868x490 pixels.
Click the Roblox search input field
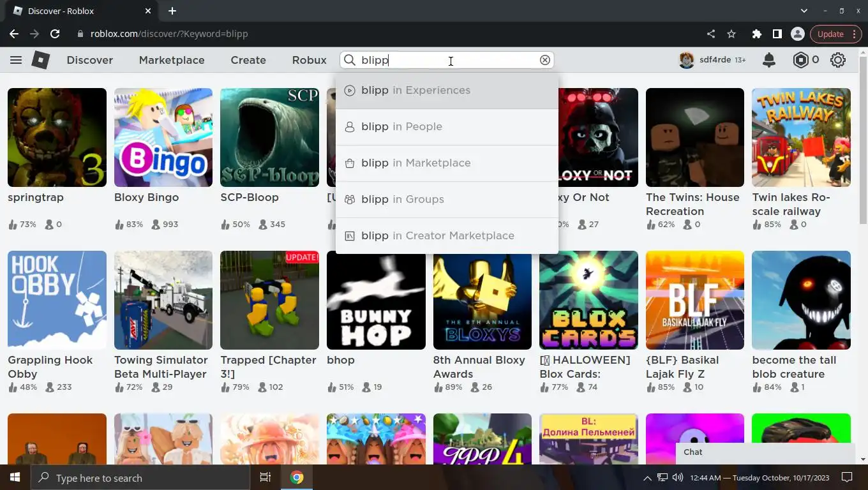click(x=447, y=60)
